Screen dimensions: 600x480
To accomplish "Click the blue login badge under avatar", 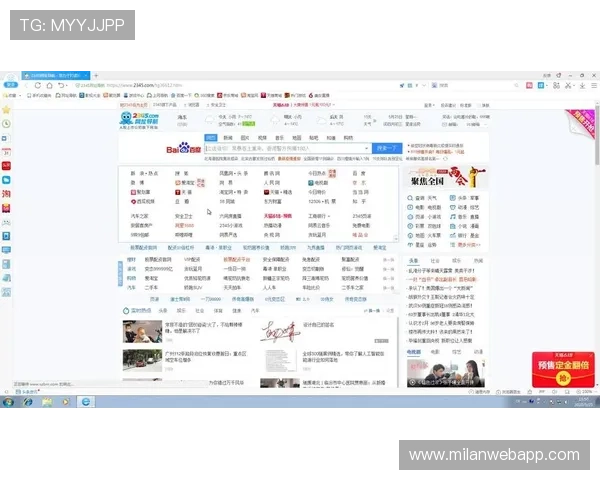I will (10, 85).
